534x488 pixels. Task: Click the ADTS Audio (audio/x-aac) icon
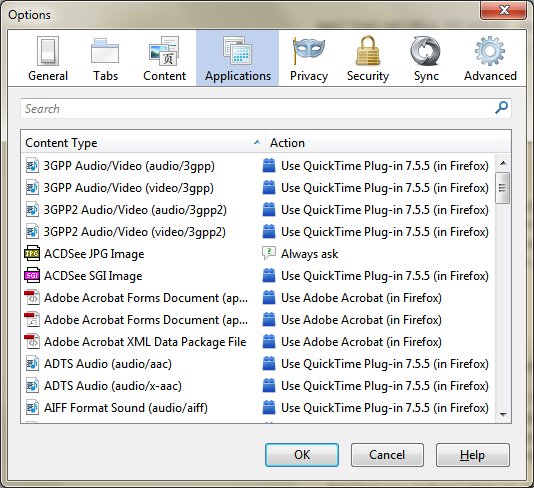(x=32, y=386)
